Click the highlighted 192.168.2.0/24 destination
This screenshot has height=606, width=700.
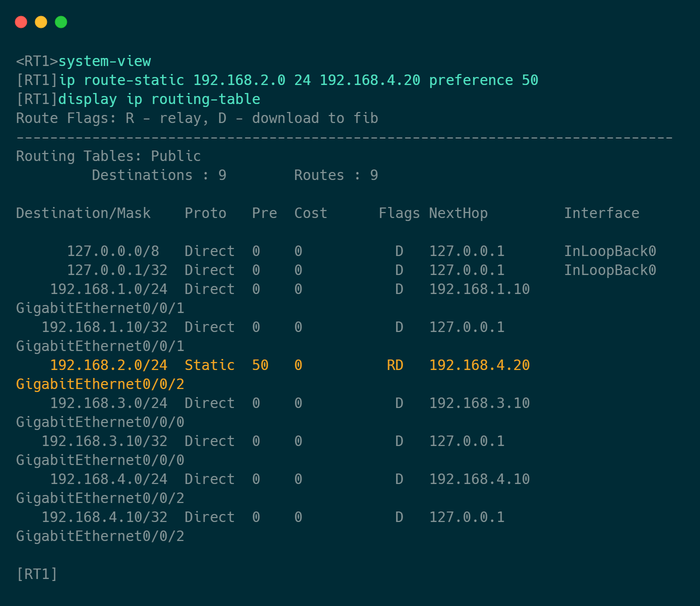click(x=108, y=365)
